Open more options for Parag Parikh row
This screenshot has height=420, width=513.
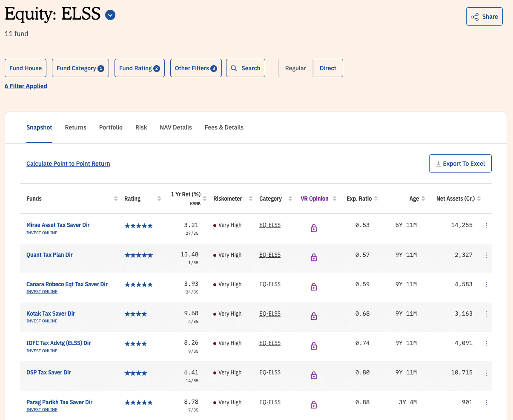pos(486,403)
